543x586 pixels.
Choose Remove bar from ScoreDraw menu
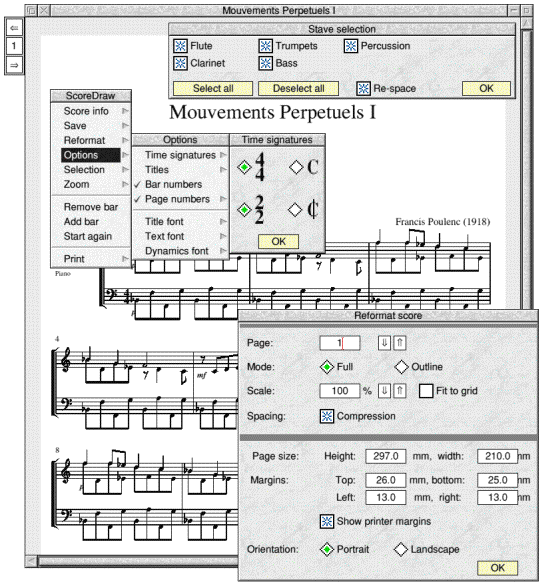tap(91, 207)
